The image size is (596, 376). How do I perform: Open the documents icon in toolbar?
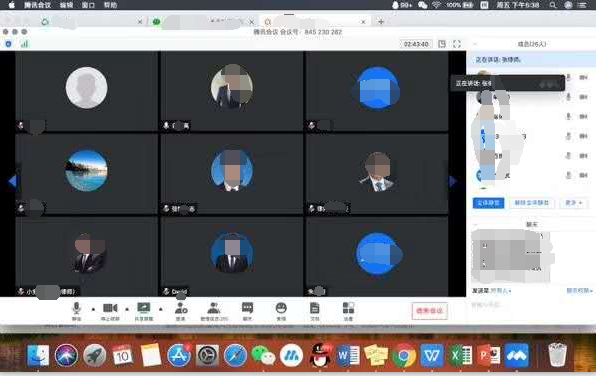(315, 308)
